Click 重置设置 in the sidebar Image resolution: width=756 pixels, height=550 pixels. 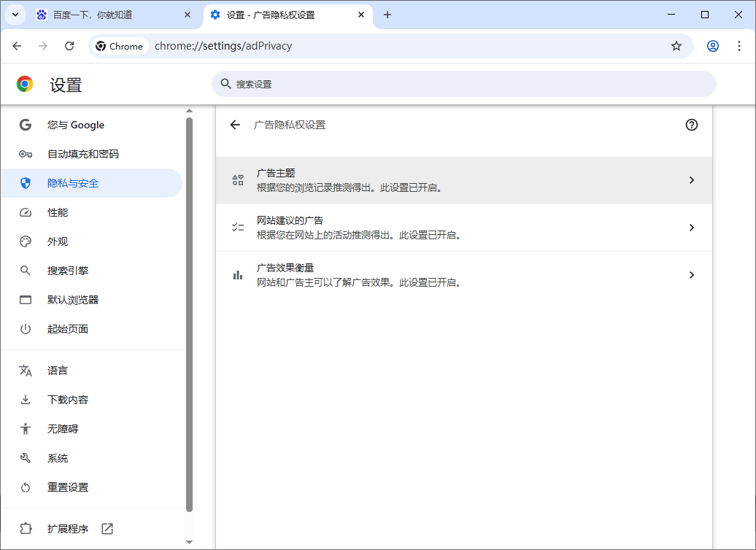point(68,487)
